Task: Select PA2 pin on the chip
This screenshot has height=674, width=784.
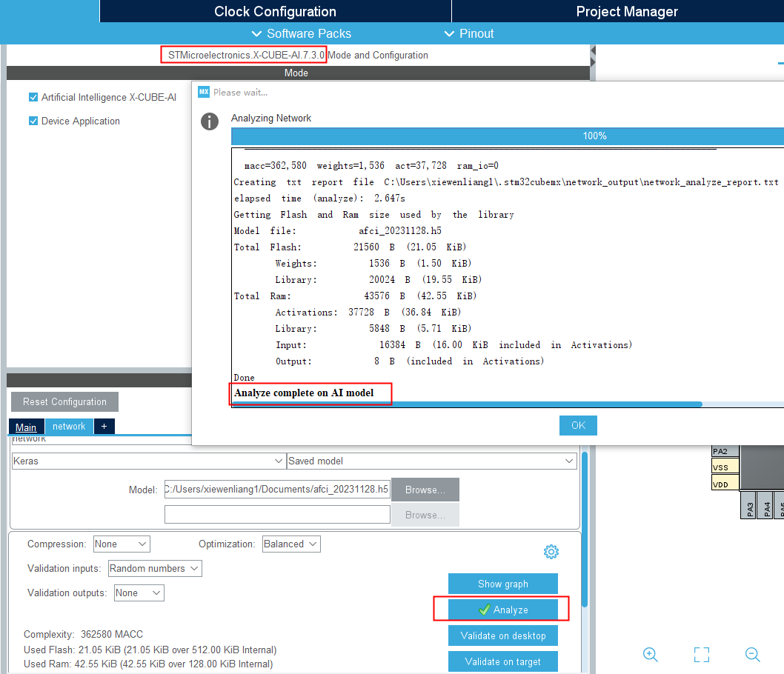Action: click(725, 451)
